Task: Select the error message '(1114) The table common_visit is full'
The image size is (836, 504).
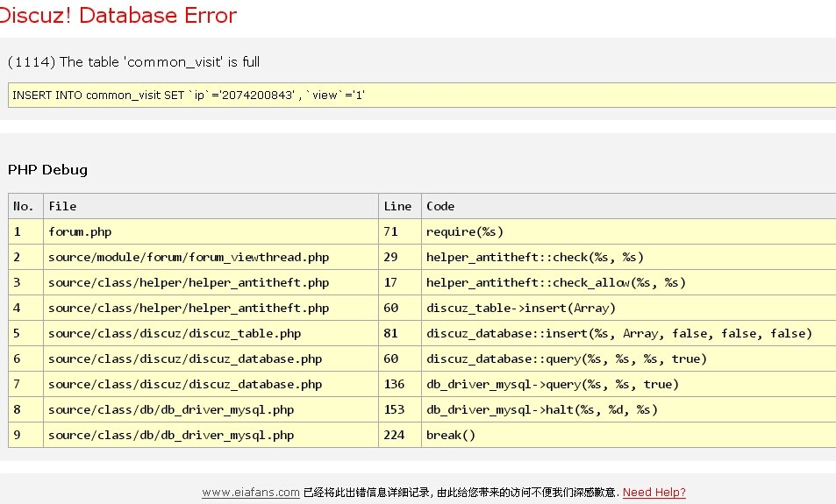Action: (x=134, y=62)
